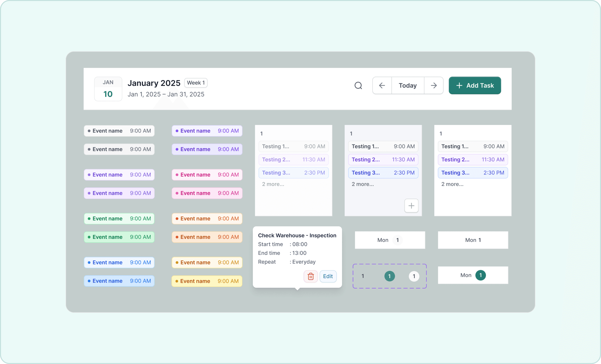Open the filled indigo Event name chip

[207, 149]
